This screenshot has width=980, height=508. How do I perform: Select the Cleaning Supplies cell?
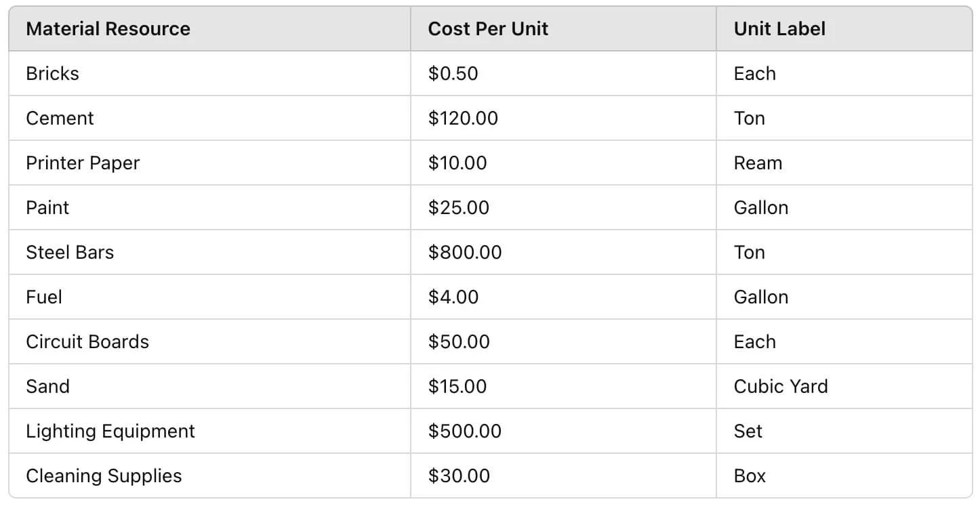tap(104, 476)
